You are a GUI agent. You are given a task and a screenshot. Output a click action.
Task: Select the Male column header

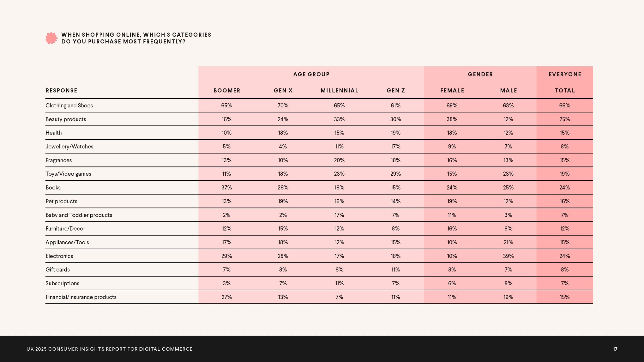tap(508, 90)
